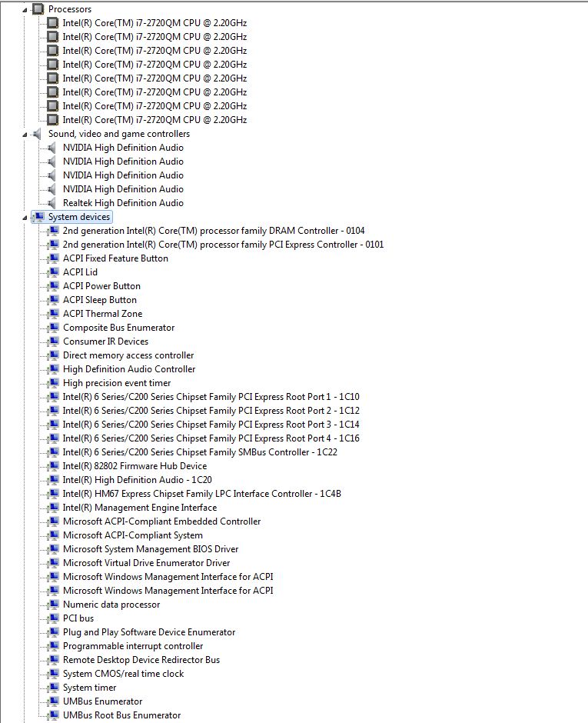588x723 pixels.
Task: Click the SMBus Controller - 1C22 icon
Action: pos(54,452)
